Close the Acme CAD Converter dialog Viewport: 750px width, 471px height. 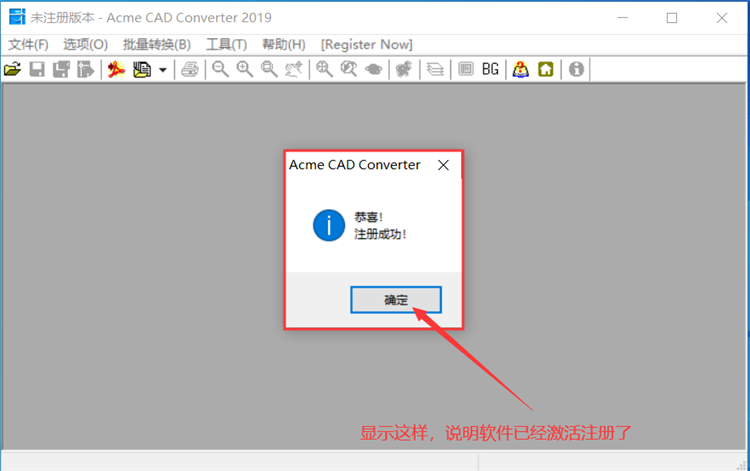pos(443,165)
